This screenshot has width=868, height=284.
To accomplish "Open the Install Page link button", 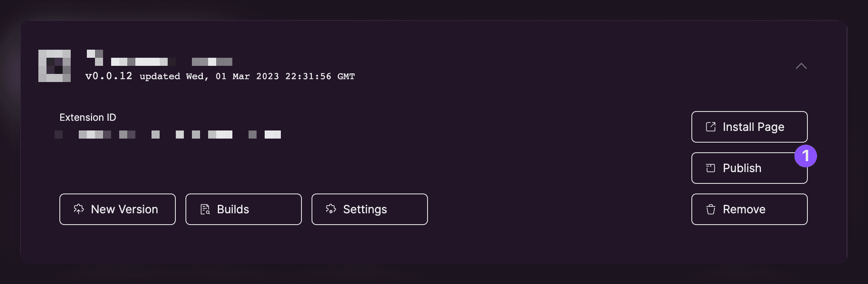I will [x=749, y=127].
